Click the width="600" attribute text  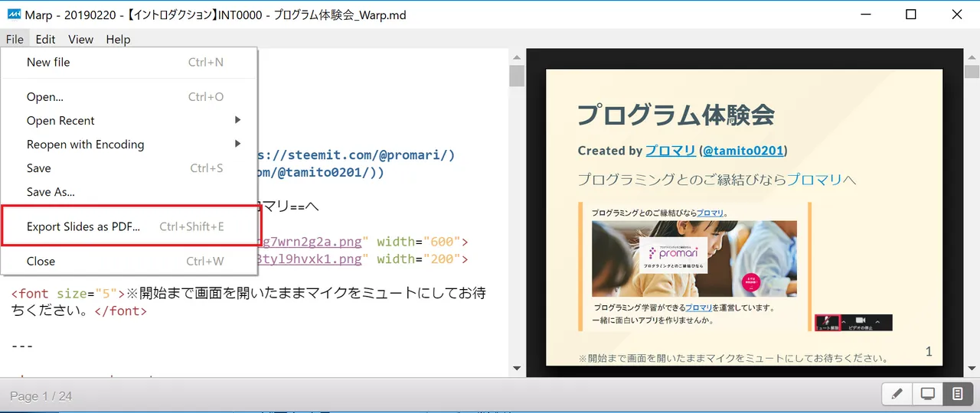418,242
